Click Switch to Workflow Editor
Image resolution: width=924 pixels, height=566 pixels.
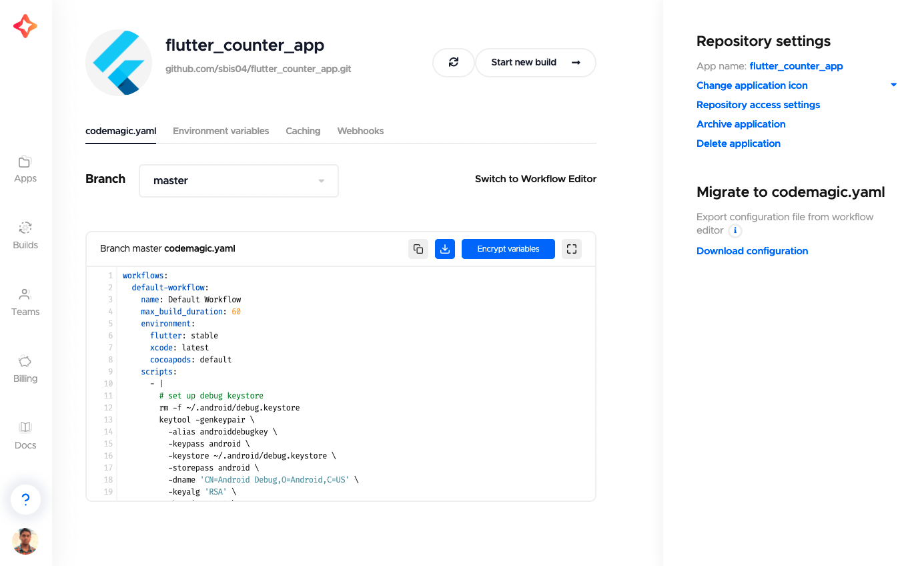535,178
